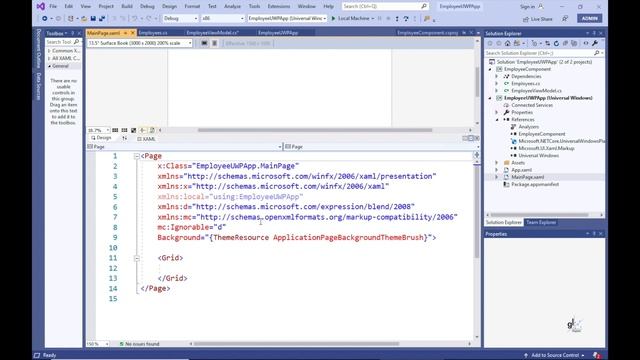Click the main Search (Ctrl+Q) box

tap(385, 7)
